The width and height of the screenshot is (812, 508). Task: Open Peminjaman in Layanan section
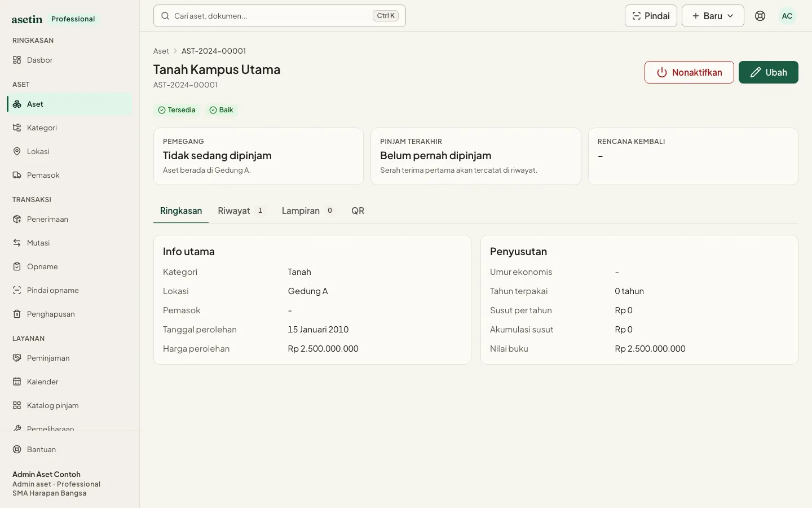pyautogui.click(x=69, y=358)
